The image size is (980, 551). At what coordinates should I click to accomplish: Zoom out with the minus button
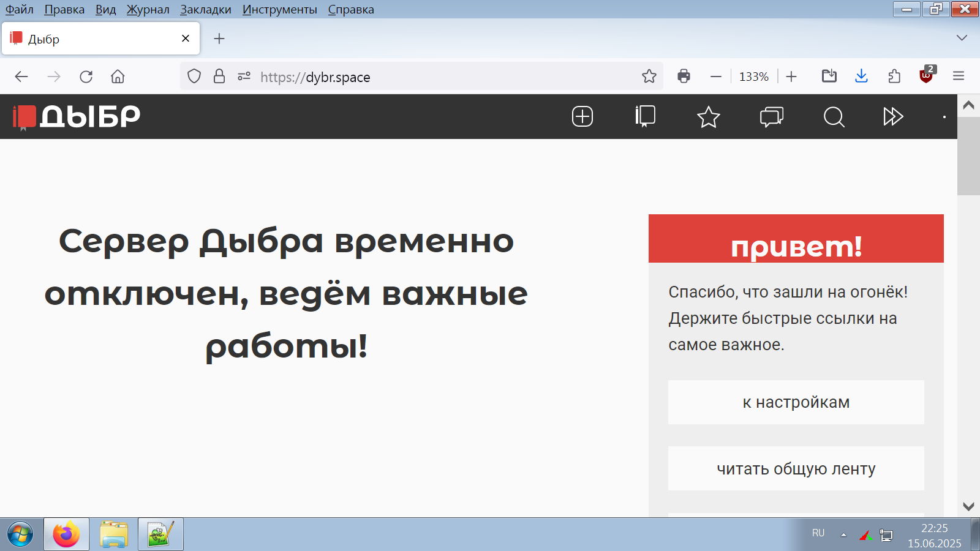(x=716, y=77)
